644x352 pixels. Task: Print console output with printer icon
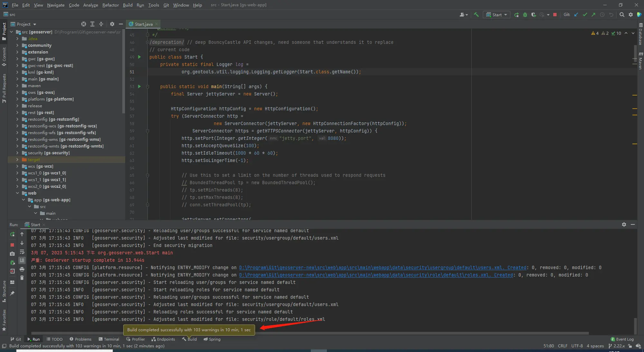[22, 269]
